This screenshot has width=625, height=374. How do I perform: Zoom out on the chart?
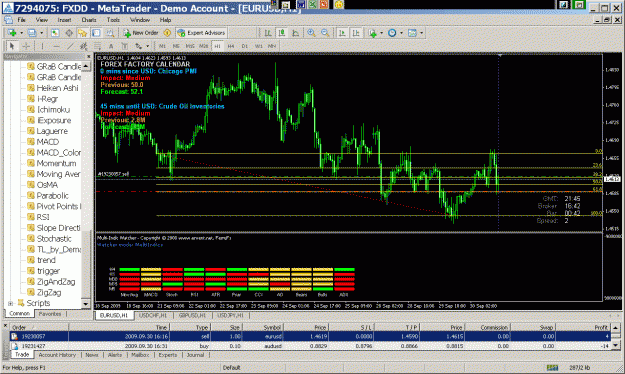pyautogui.click(x=325, y=33)
